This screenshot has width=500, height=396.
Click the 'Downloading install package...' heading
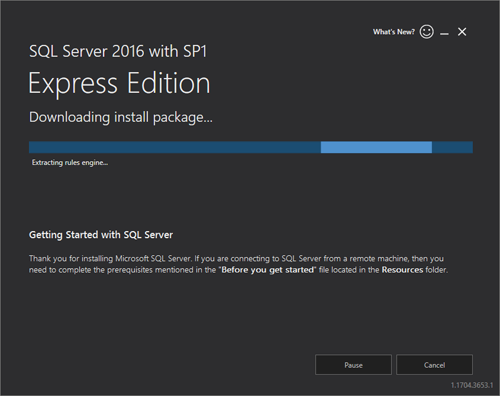coord(121,118)
